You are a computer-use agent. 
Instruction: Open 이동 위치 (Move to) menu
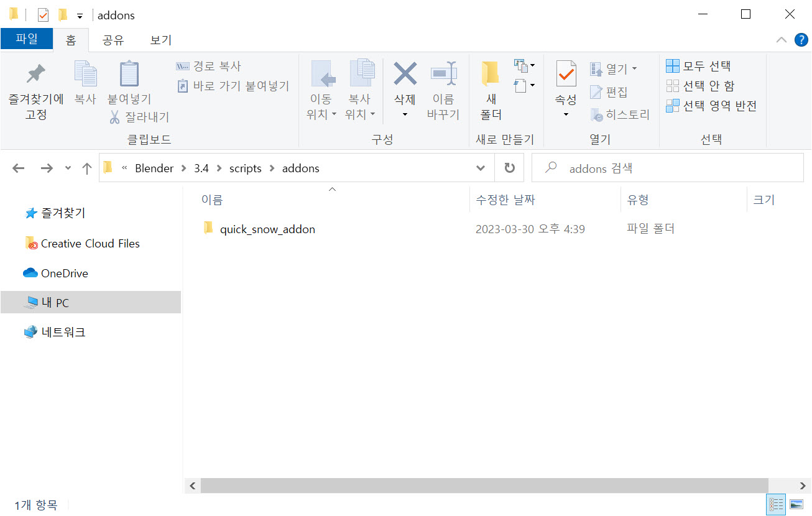tap(321, 91)
